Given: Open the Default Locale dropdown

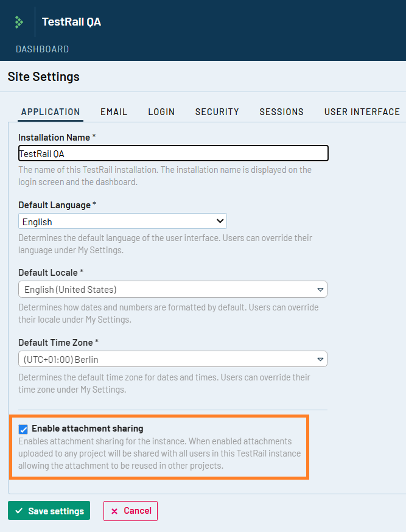Looking at the screenshot, I should click(x=173, y=289).
